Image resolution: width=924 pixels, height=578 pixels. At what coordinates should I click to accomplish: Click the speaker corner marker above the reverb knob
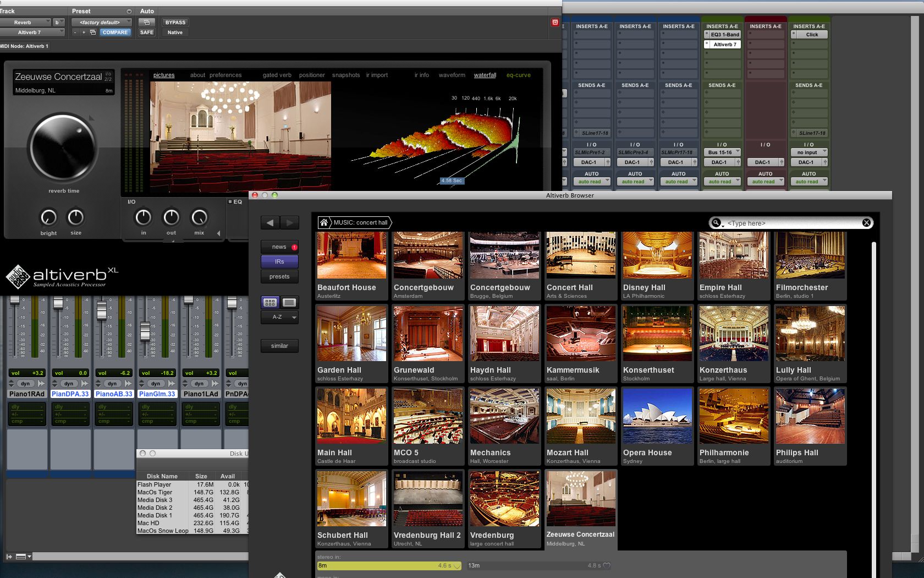[92, 118]
